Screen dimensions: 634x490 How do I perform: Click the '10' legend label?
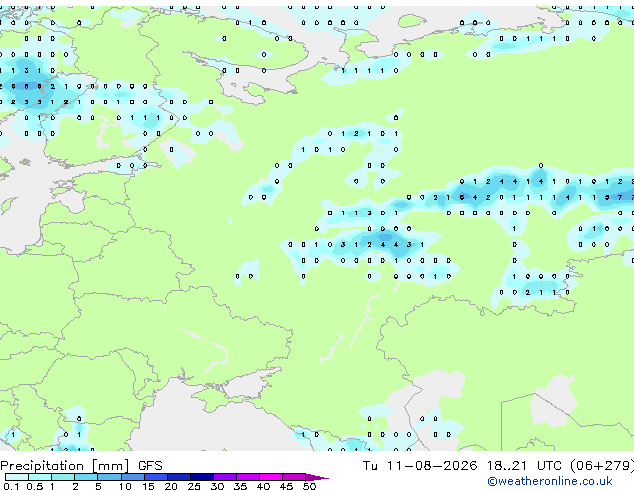[125, 486]
